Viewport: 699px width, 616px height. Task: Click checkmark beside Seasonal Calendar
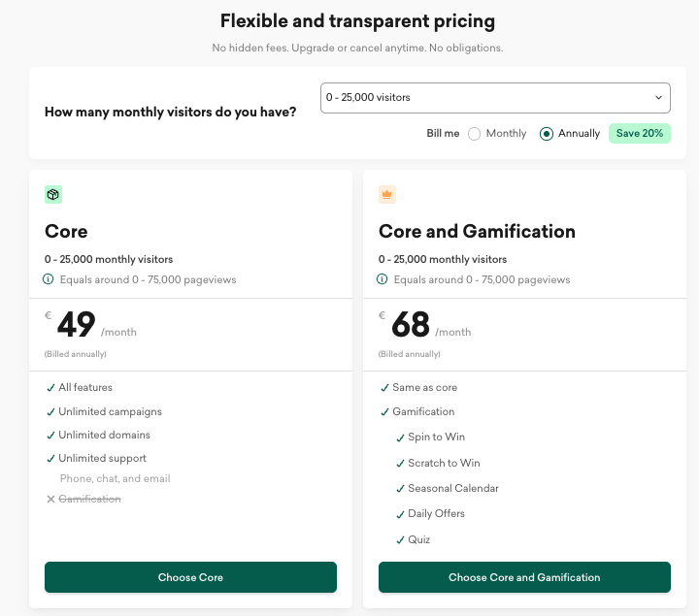pos(400,488)
